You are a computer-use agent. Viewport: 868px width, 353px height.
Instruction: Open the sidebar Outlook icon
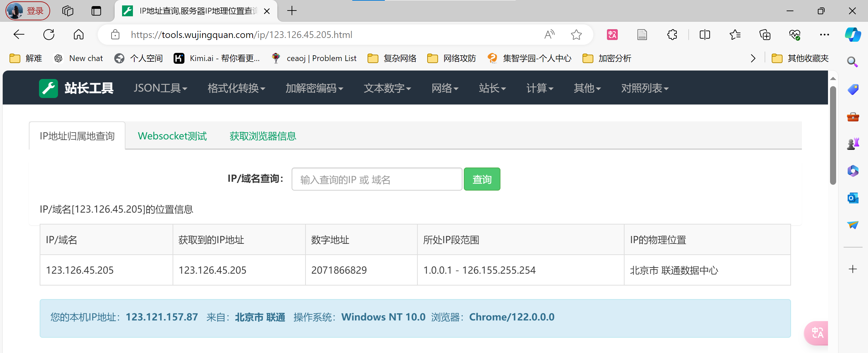click(853, 198)
